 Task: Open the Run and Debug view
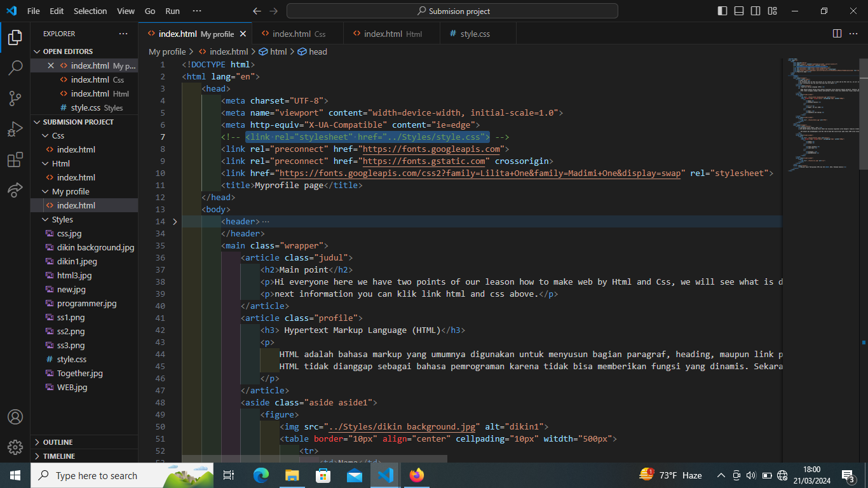click(x=15, y=129)
